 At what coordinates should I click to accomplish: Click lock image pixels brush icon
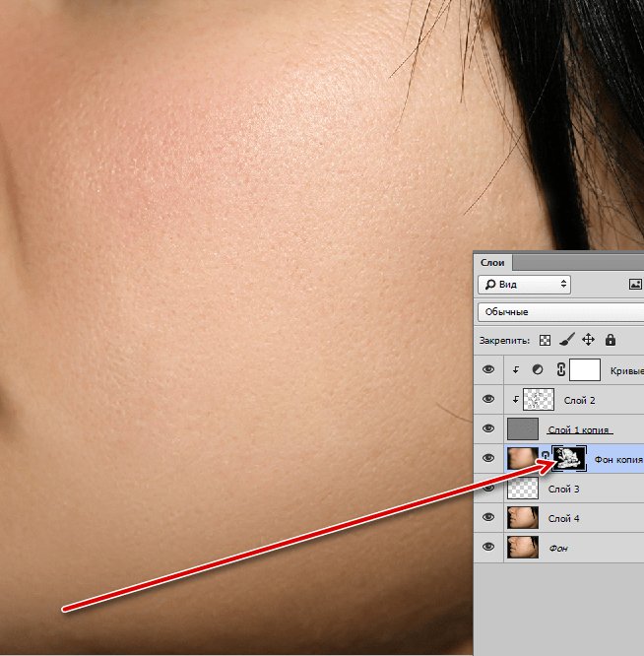[x=566, y=340]
